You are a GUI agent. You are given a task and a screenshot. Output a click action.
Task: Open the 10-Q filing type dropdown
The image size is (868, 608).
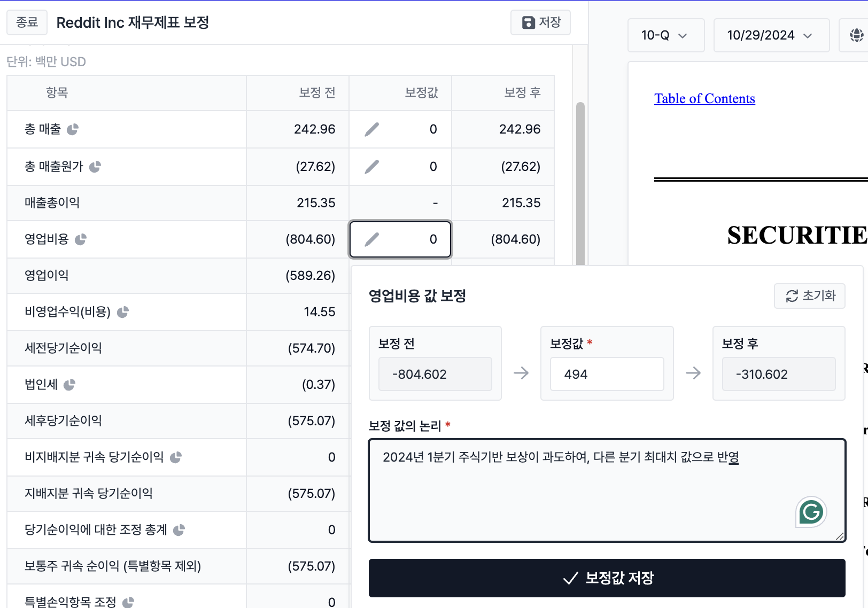[x=665, y=35]
